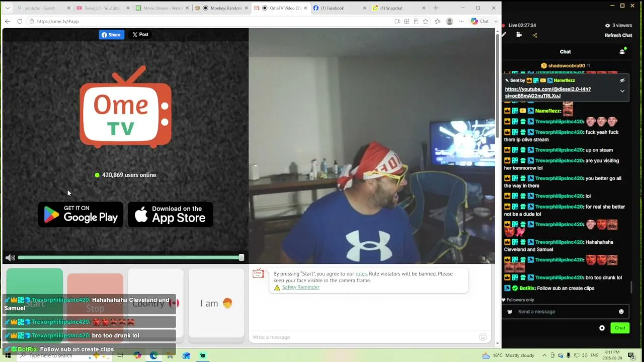Open the browser settings and more menu

[x=461, y=21]
